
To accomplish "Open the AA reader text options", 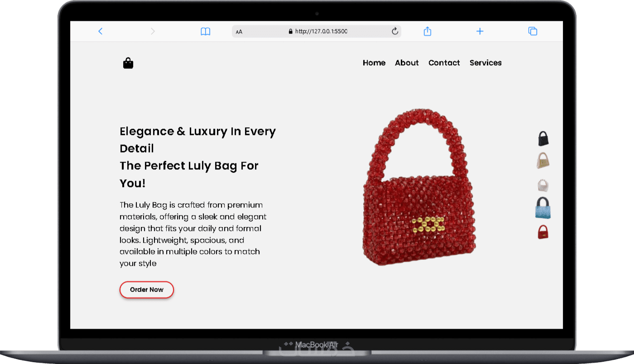I will coord(239,32).
